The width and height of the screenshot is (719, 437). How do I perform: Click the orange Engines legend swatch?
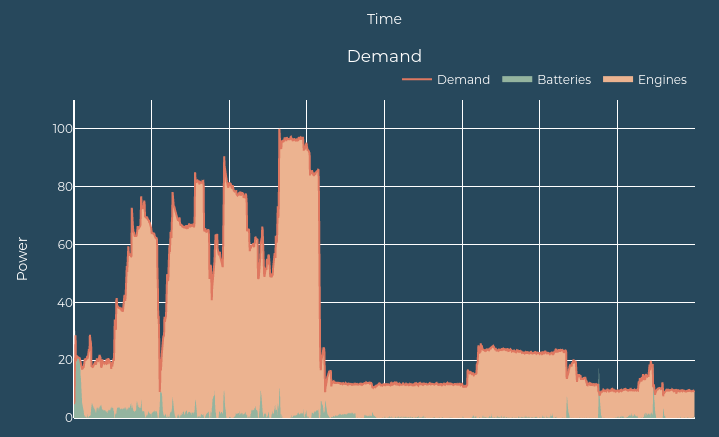coord(619,80)
